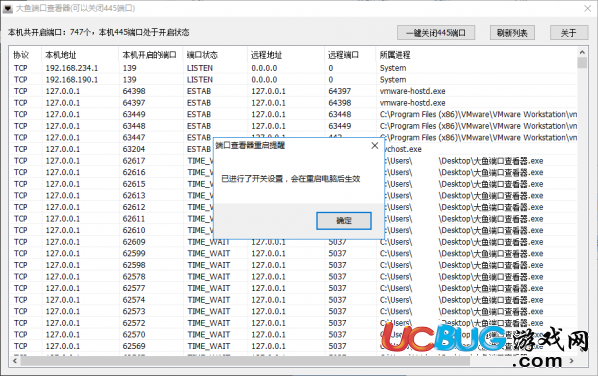Sort by the 本机地址 column header
Viewport: 598px width, 376px height.
click(x=80, y=55)
